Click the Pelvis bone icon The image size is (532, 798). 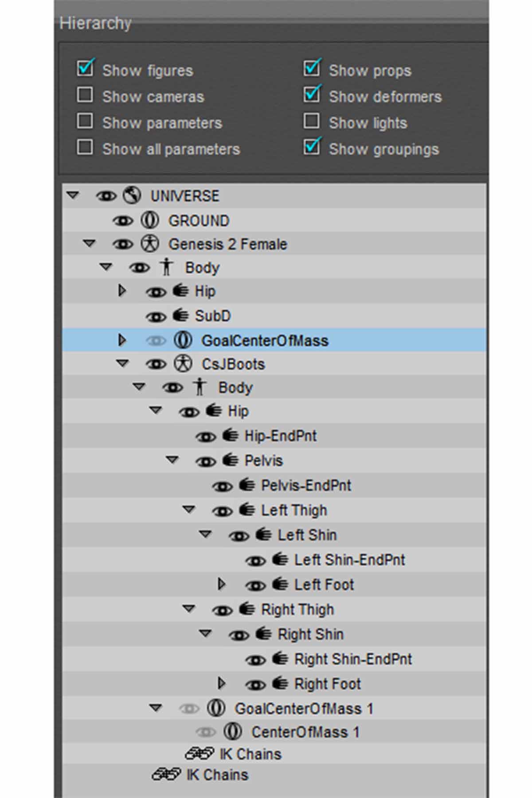tap(230, 460)
